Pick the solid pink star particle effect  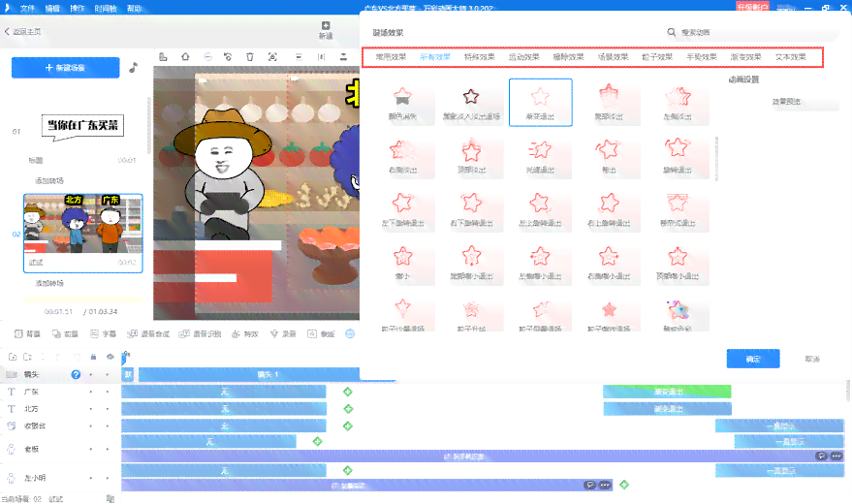609,313
